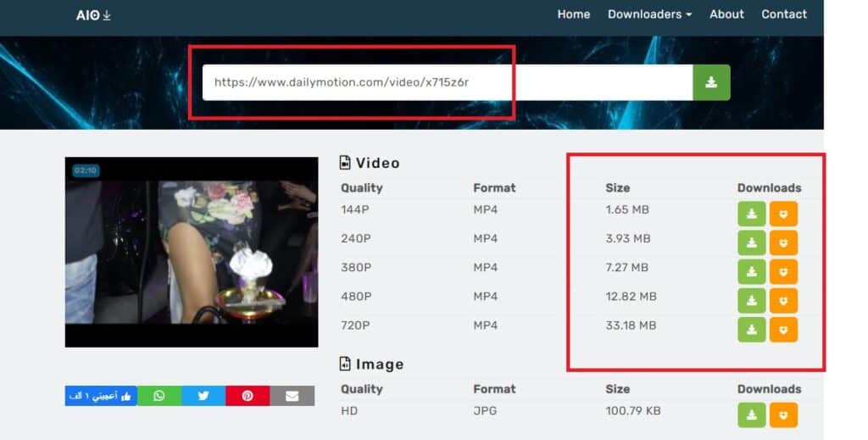Click the 380P quality label
The height and width of the screenshot is (440, 868).
(x=356, y=268)
